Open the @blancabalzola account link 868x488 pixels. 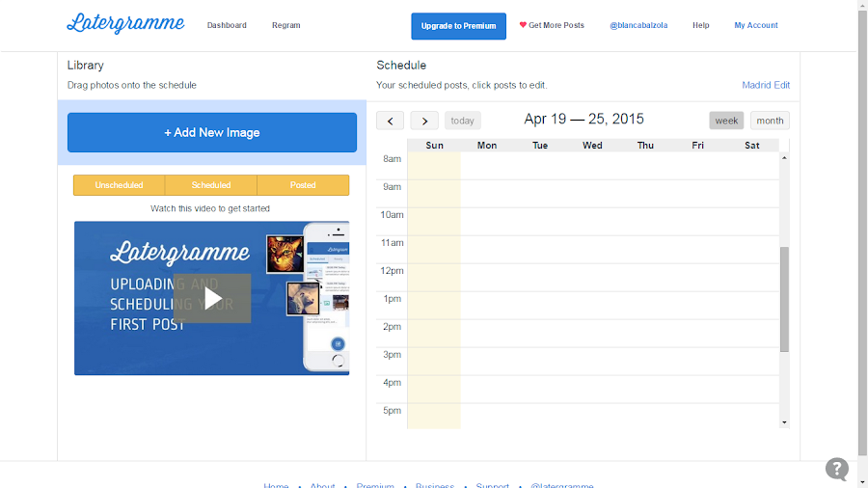pyautogui.click(x=638, y=25)
